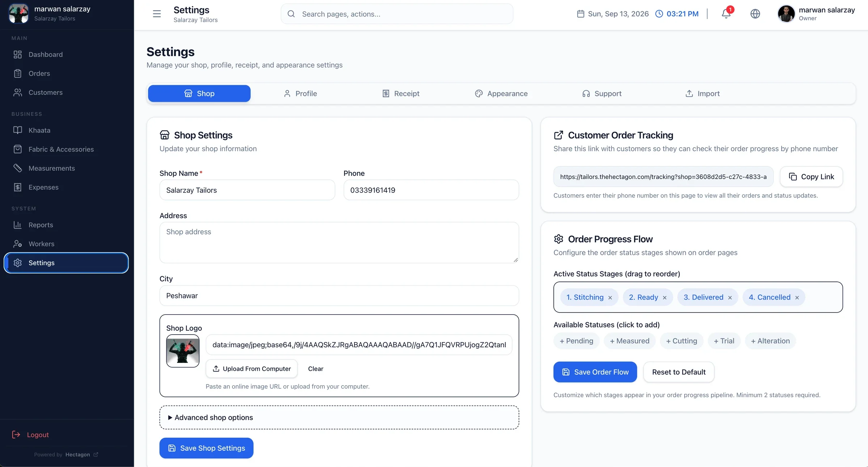Remove the Delivered stage with its x
This screenshot has width=868, height=467.
point(730,298)
